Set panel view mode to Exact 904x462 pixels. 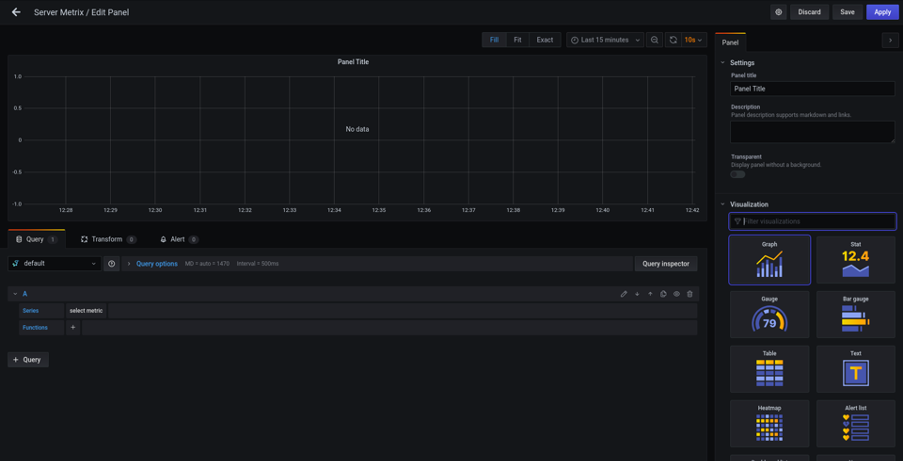pyautogui.click(x=545, y=40)
